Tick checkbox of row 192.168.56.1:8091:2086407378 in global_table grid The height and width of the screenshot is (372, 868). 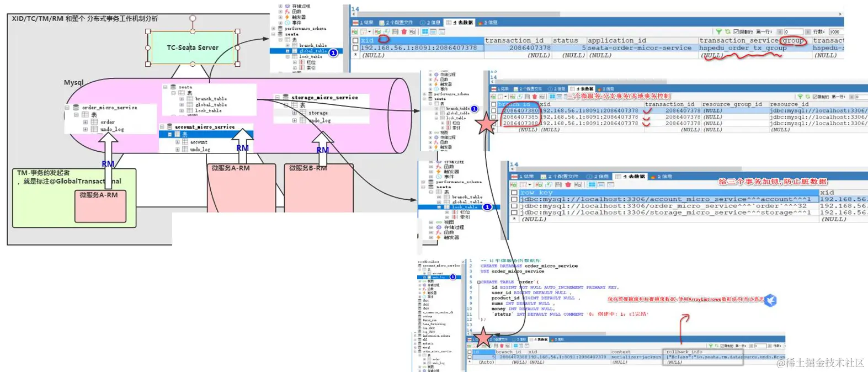355,48
